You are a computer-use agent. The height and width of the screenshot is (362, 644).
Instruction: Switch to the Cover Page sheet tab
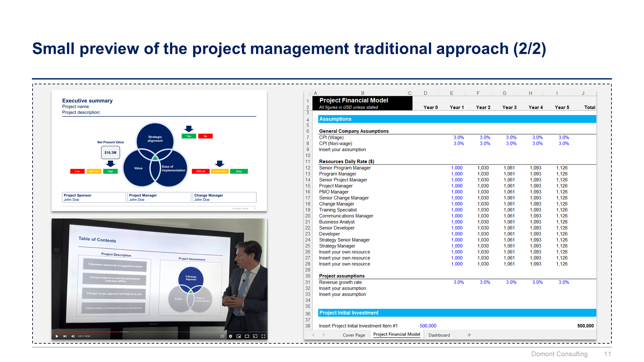(354, 335)
